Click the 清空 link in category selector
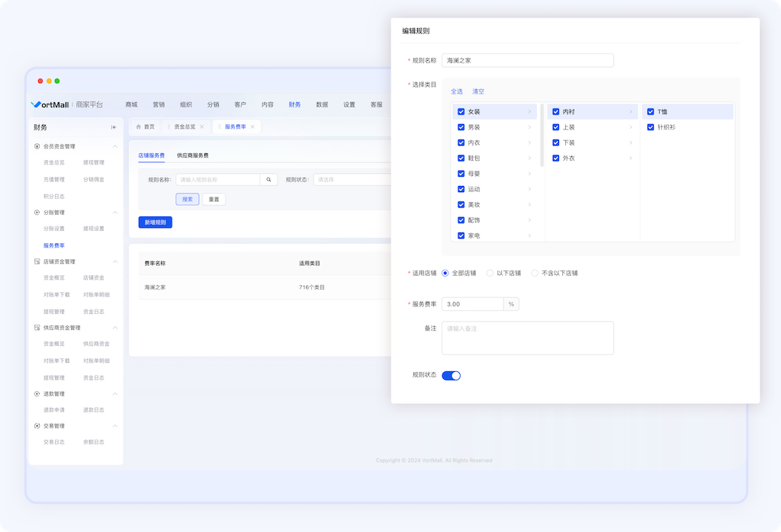 tap(477, 91)
